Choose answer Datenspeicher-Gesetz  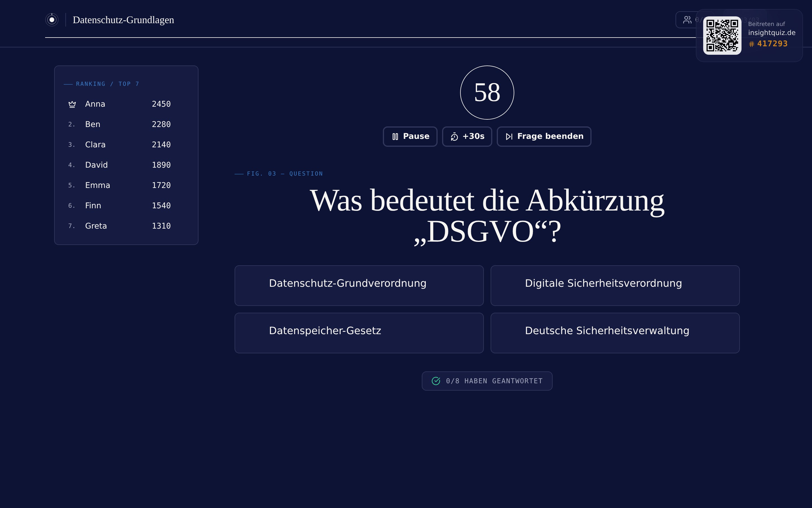359,333
